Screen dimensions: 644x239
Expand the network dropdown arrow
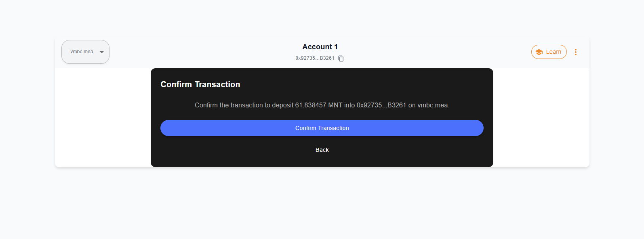coord(102,52)
